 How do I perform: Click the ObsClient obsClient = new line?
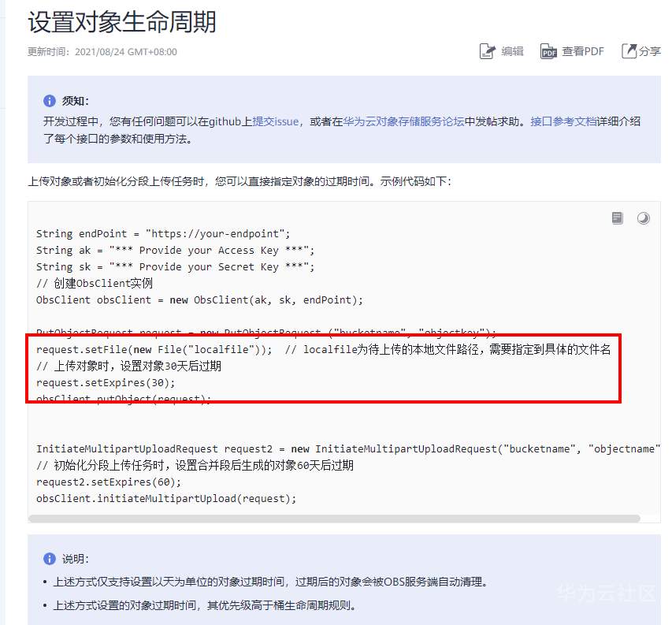tap(200, 300)
